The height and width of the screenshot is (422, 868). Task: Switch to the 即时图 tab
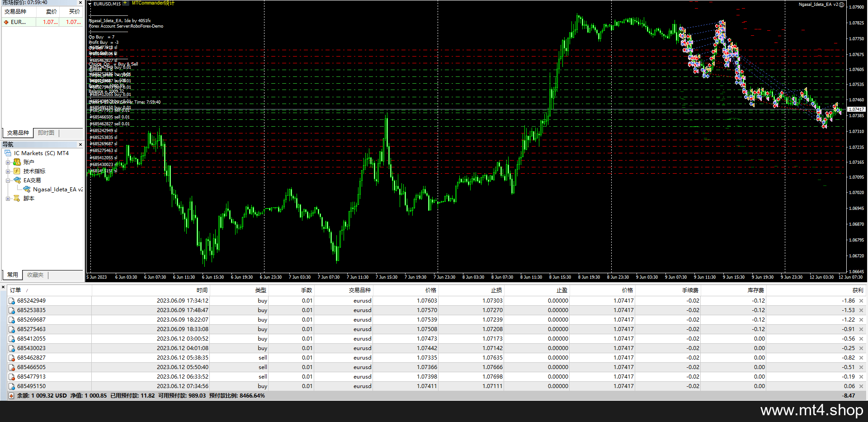click(46, 133)
